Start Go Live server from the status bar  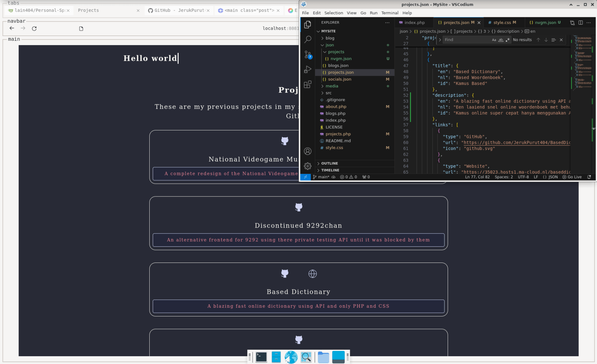click(x=572, y=177)
